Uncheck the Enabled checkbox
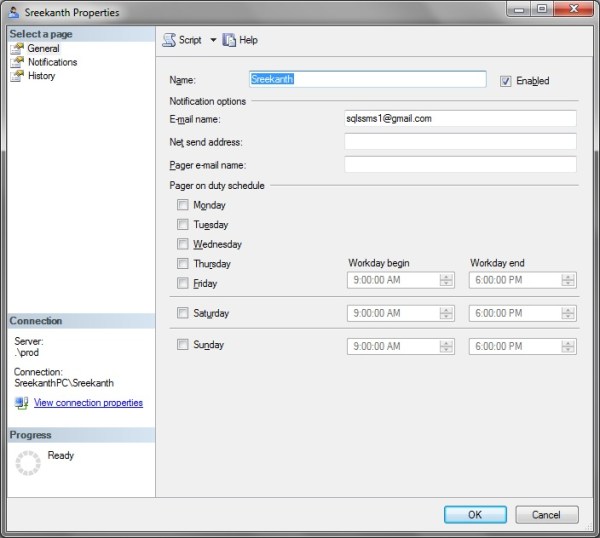 pyautogui.click(x=506, y=81)
